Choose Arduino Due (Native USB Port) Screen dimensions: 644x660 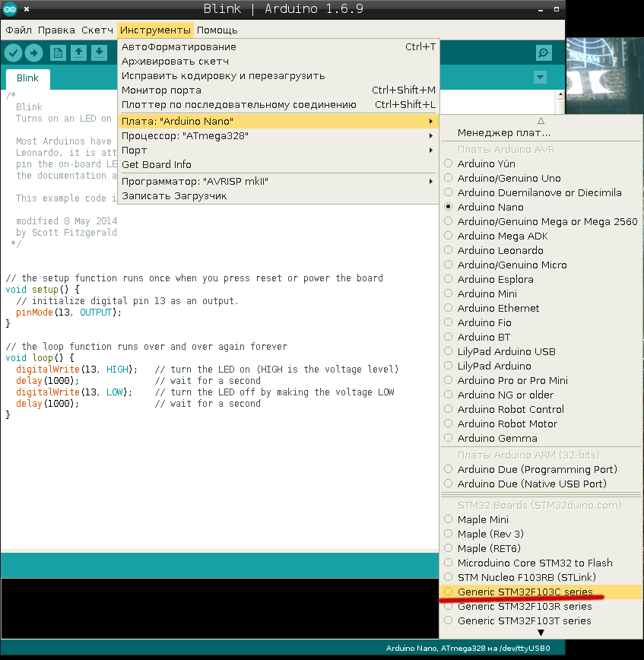[x=541, y=484]
